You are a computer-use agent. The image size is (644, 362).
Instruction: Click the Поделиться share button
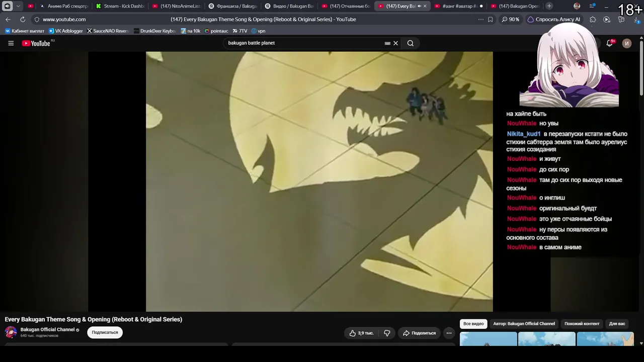click(x=420, y=333)
